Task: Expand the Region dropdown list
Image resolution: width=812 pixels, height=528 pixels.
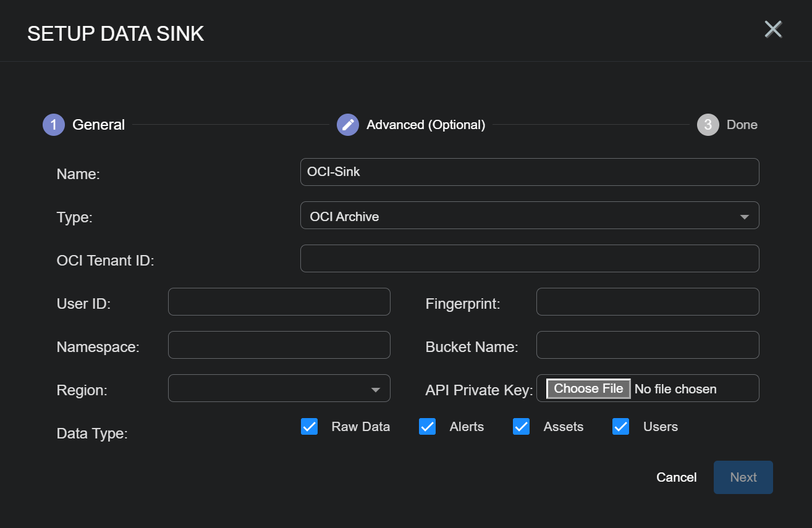Action: tap(279, 388)
